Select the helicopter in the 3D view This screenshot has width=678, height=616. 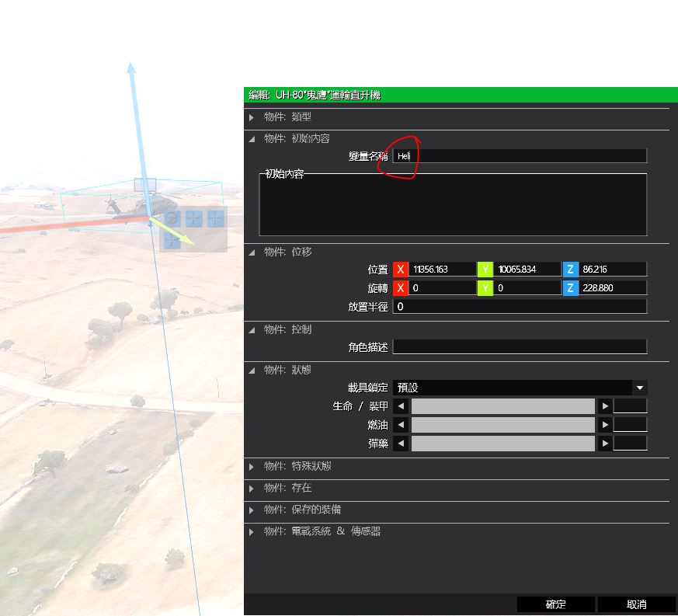pyautogui.click(x=141, y=207)
